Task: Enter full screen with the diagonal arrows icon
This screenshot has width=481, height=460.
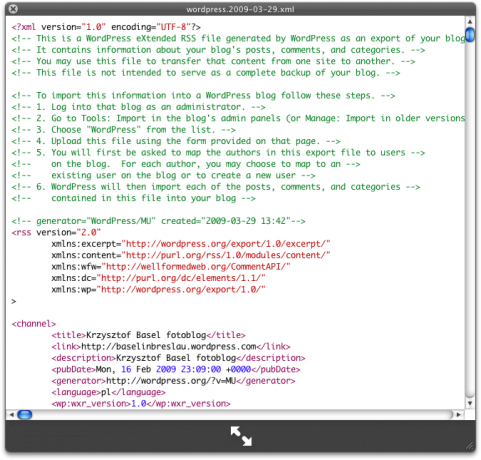Action: pyautogui.click(x=241, y=436)
